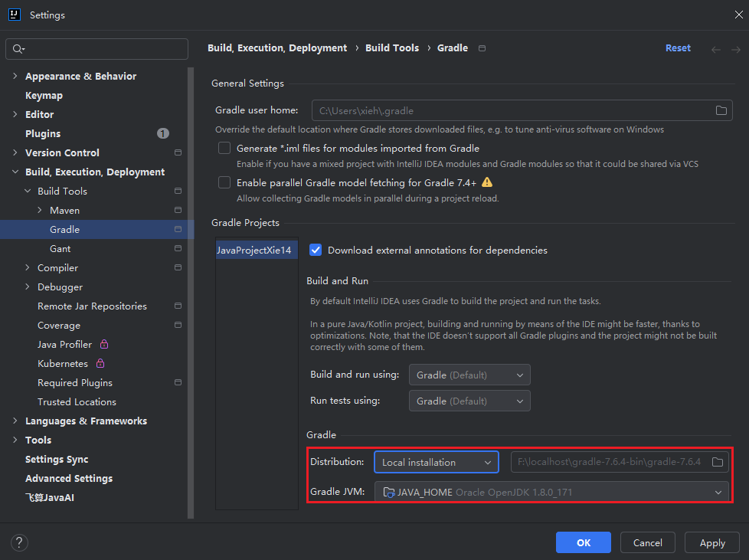Click the settings search field
The width and height of the screenshot is (749, 560).
click(x=97, y=49)
